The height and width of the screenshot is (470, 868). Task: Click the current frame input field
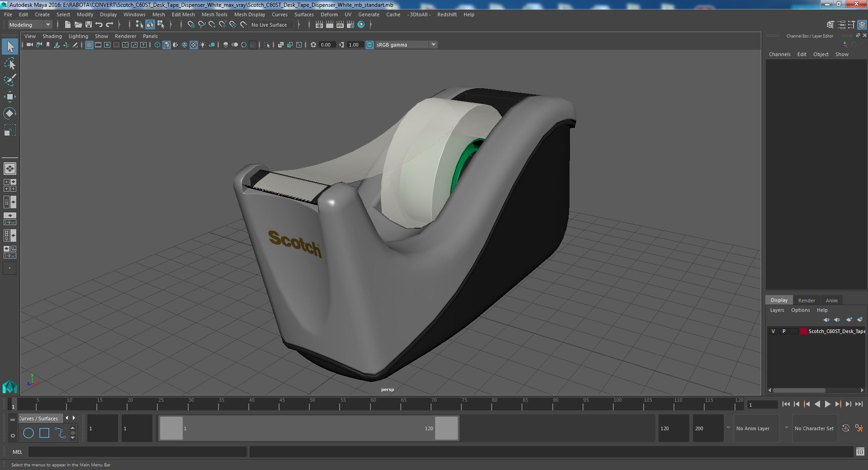[x=762, y=405]
